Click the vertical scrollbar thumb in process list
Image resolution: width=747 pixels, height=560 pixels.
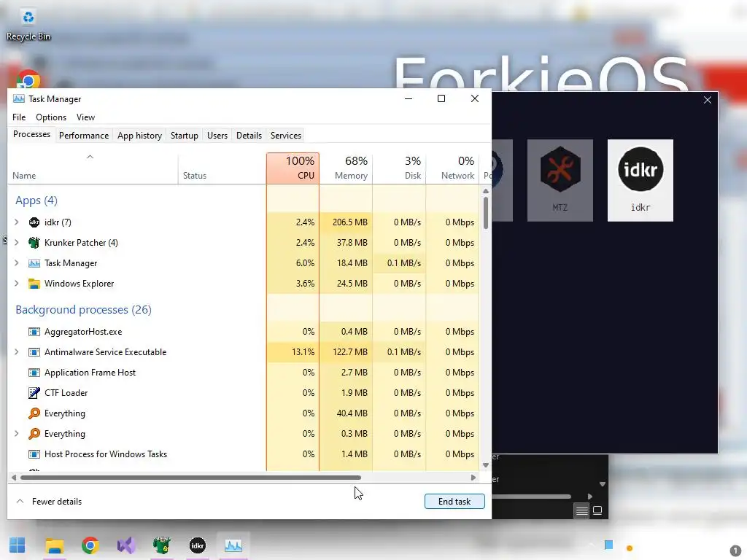click(485, 212)
